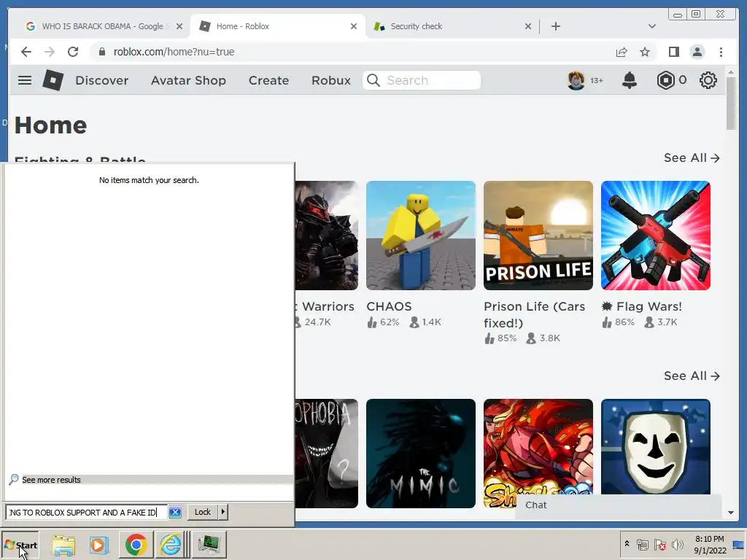Share this page icon in address bar

(622, 52)
